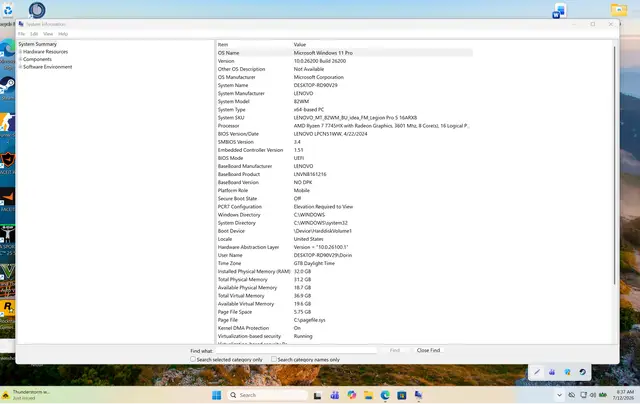Click inside the Find what text field
This screenshot has width=640, height=404.
[x=296, y=350]
